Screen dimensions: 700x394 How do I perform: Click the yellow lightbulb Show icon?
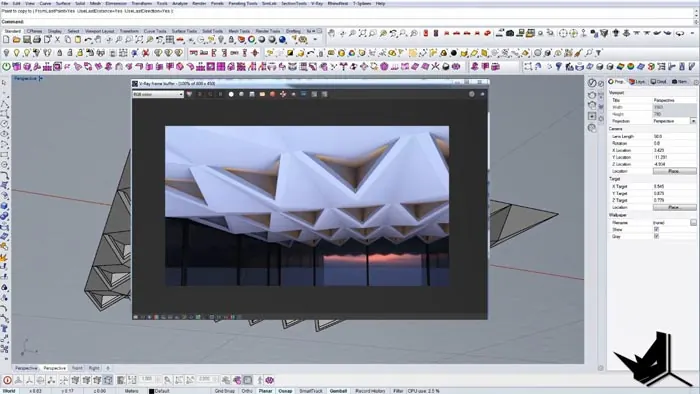point(17,53)
